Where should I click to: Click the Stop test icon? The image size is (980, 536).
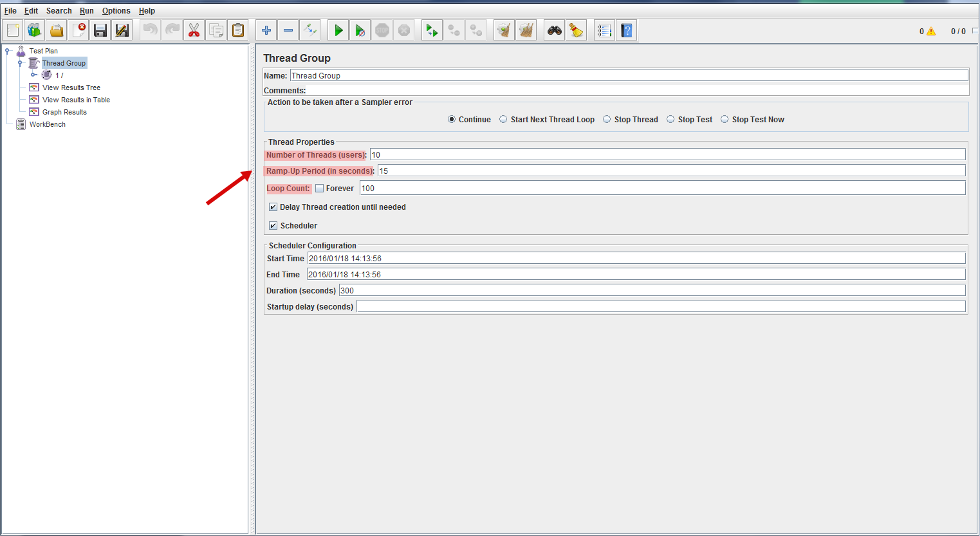[x=382, y=30]
